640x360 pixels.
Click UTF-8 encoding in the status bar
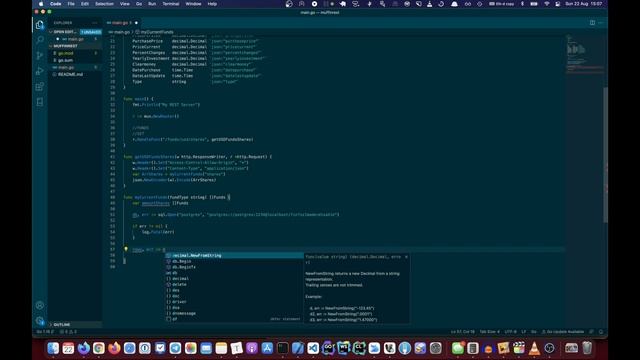511,332
